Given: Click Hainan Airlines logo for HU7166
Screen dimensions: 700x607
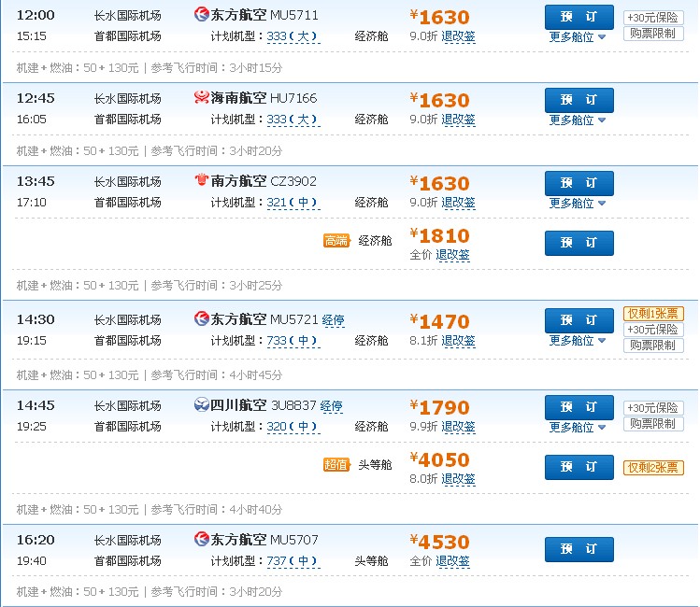Looking at the screenshot, I should pos(201,98).
